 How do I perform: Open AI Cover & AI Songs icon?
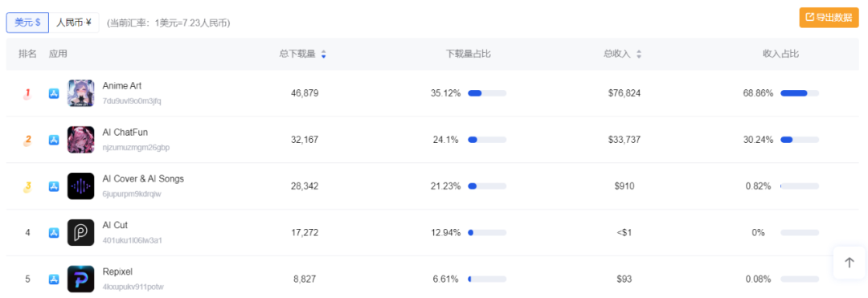pyautogui.click(x=81, y=186)
